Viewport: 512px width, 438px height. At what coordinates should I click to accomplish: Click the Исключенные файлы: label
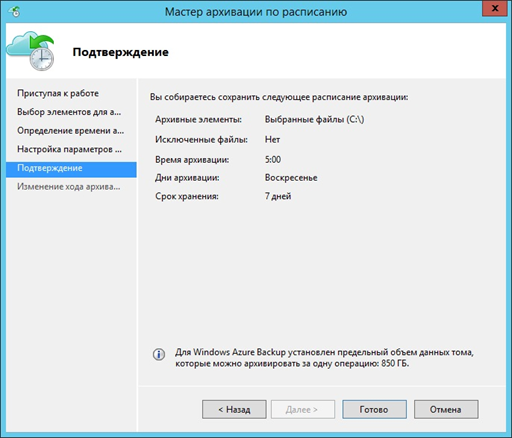click(201, 139)
